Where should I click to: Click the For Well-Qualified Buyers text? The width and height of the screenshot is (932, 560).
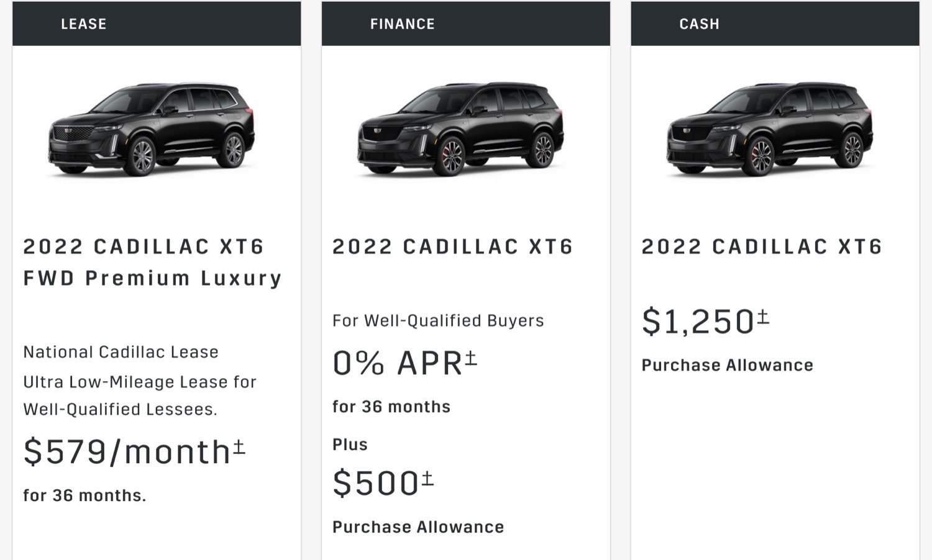pos(438,320)
